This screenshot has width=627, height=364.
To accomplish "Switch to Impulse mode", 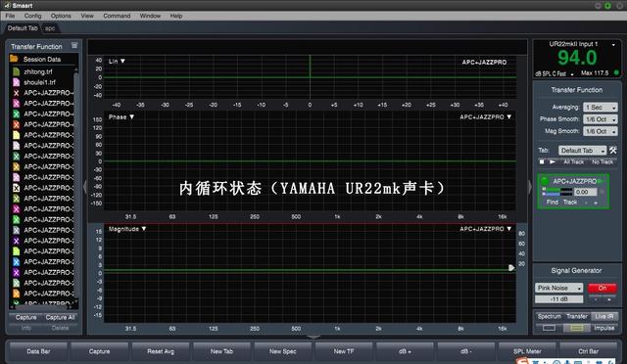I will 603,328.
